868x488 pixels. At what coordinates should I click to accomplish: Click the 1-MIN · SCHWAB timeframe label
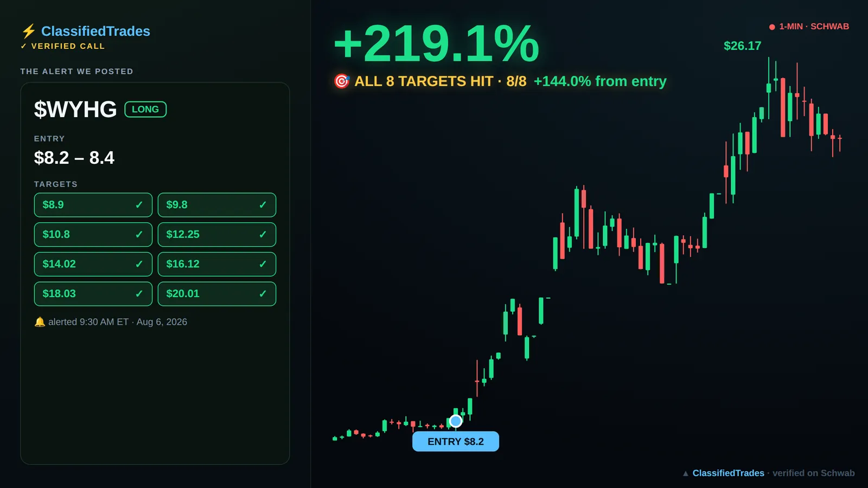point(814,27)
